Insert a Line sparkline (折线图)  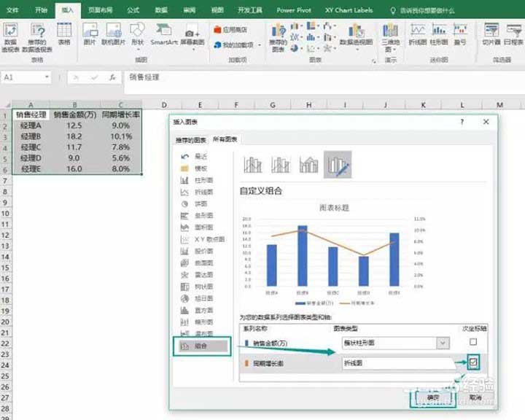click(418, 34)
